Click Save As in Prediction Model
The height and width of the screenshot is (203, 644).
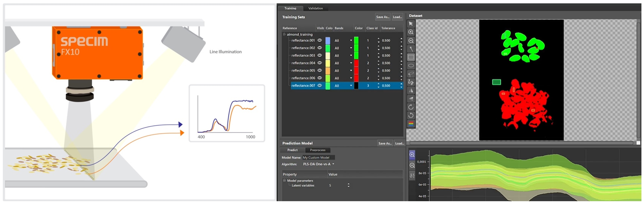[385, 143]
